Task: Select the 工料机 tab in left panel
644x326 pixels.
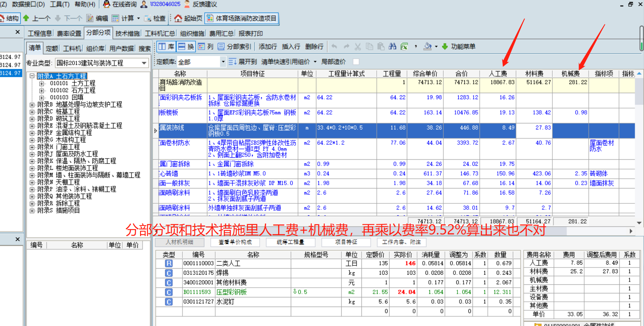Action: tap(72, 48)
